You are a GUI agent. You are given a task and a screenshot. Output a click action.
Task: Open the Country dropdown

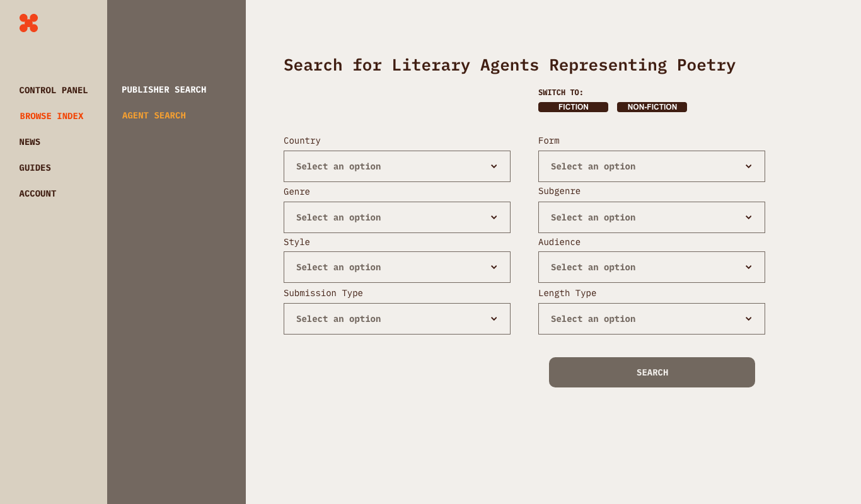point(397,166)
